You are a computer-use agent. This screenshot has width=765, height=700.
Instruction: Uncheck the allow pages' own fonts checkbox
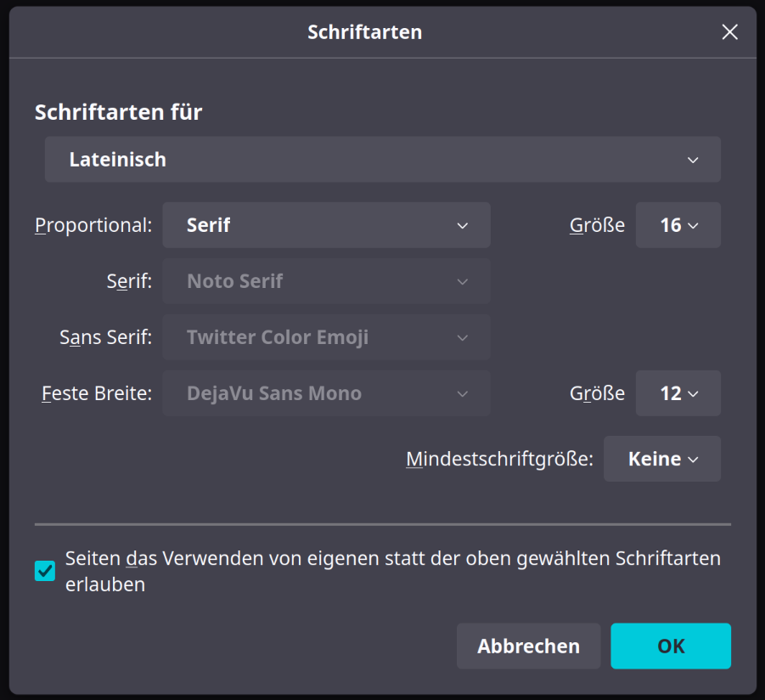[x=45, y=571]
